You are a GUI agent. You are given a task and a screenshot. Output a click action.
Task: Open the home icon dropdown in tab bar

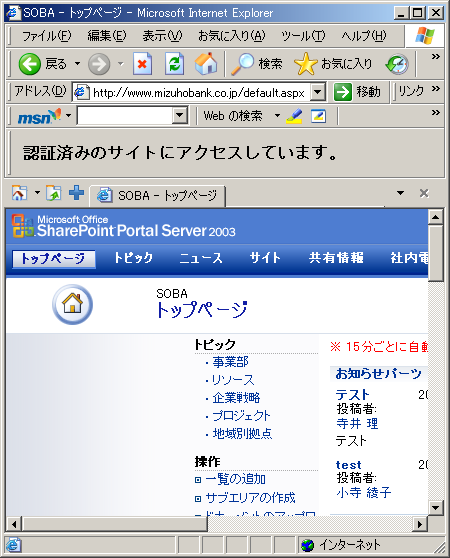tap(37, 193)
